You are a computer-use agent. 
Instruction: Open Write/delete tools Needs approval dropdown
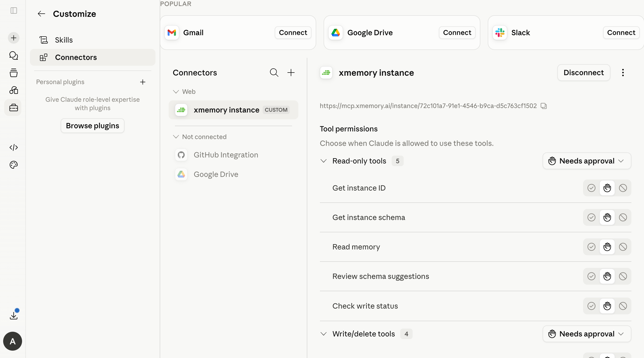pos(587,334)
